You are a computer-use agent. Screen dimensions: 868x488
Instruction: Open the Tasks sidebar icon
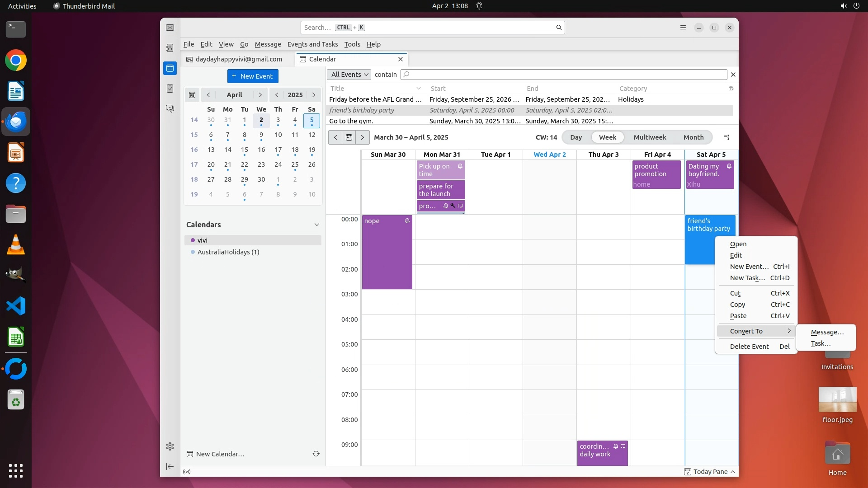click(170, 89)
